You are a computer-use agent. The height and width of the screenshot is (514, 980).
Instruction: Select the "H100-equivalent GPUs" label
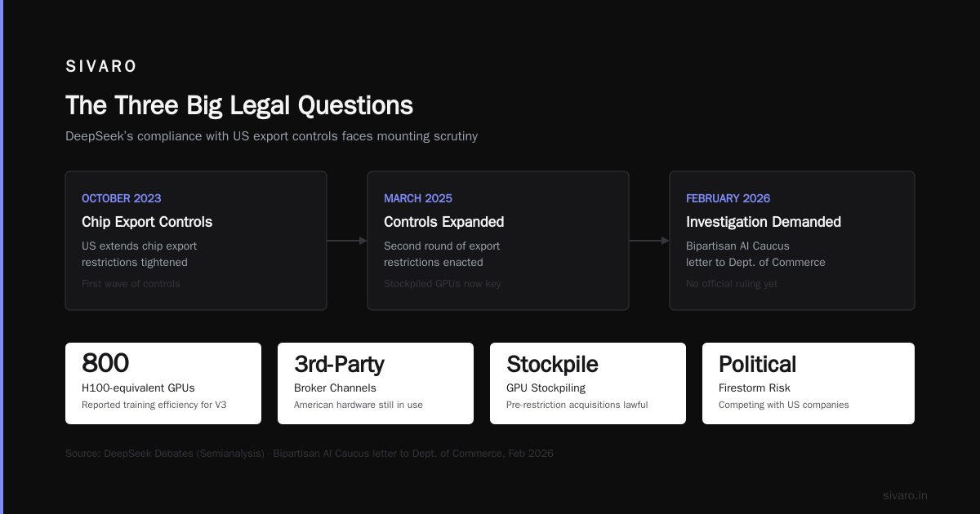click(x=138, y=388)
